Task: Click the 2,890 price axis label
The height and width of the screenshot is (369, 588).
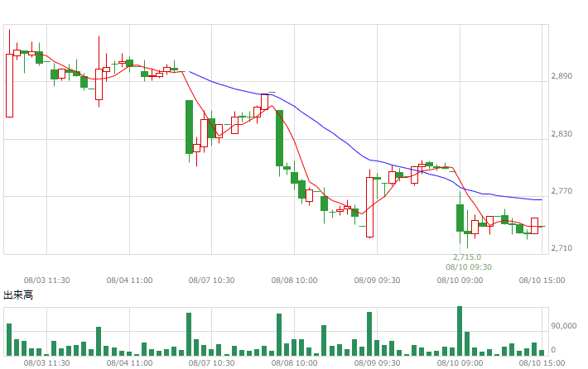Action: [561, 76]
